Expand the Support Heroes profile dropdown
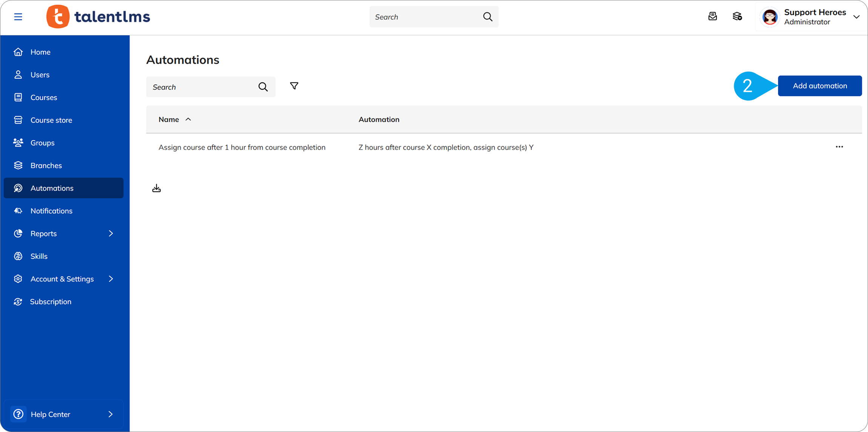 coord(856,17)
